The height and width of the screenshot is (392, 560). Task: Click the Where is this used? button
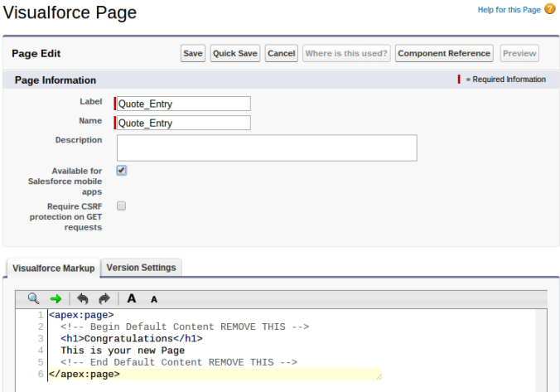tap(346, 53)
